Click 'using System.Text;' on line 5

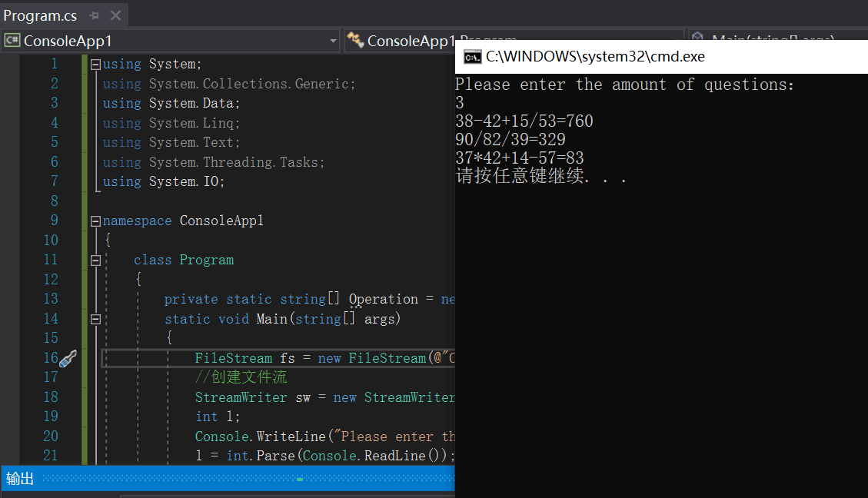click(171, 142)
